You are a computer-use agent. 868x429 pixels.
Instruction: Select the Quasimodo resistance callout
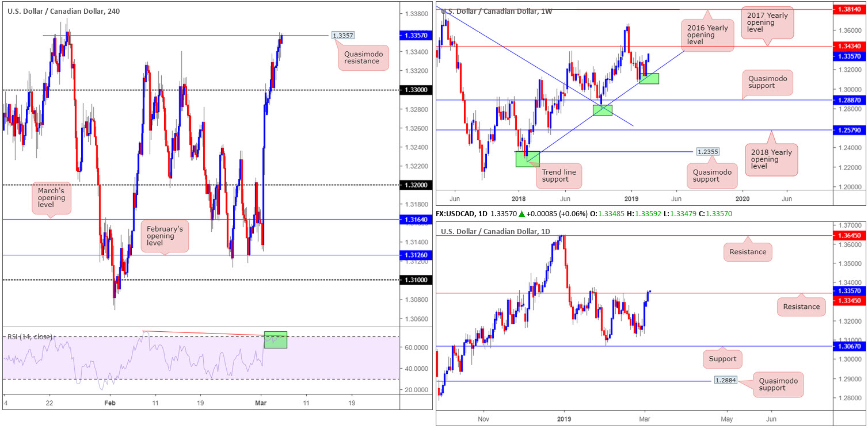[x=363, y=58]
